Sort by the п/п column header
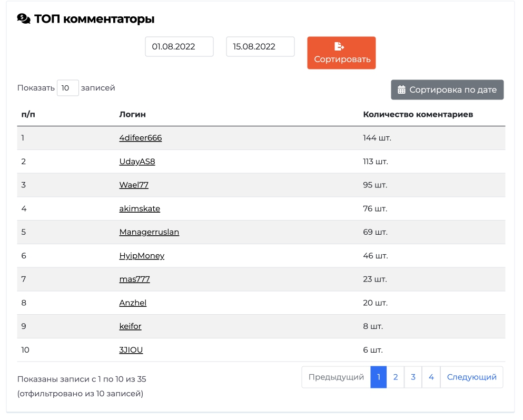This screenshot has height=420, width=523. (28, 114)
